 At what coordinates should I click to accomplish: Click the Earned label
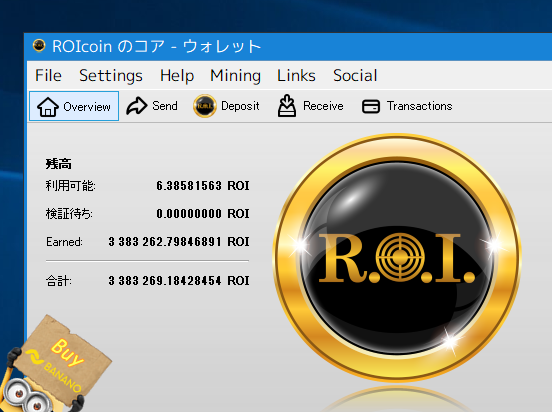(64, 242)
